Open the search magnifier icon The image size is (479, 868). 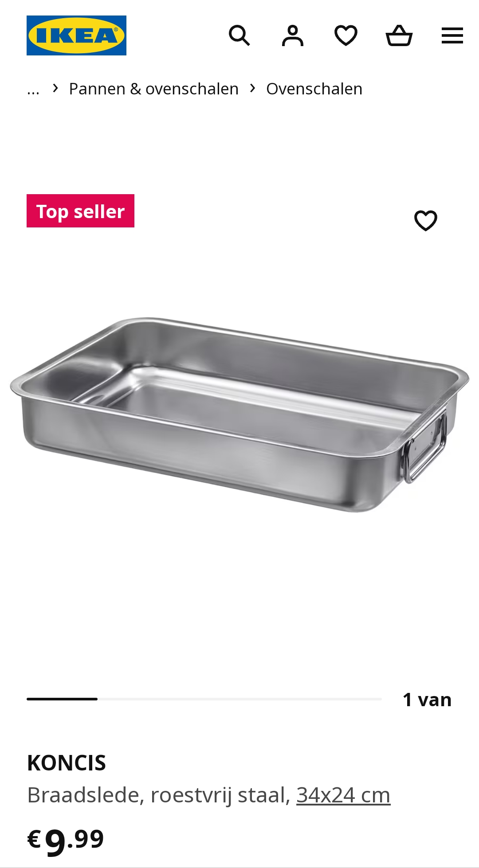pyautogui.click(x=239, y=35)
